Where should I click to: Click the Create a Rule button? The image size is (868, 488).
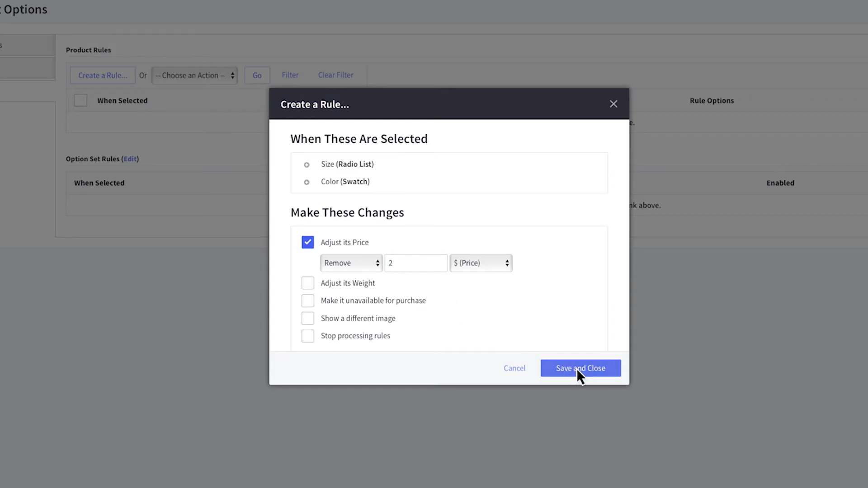pos(102,75)
